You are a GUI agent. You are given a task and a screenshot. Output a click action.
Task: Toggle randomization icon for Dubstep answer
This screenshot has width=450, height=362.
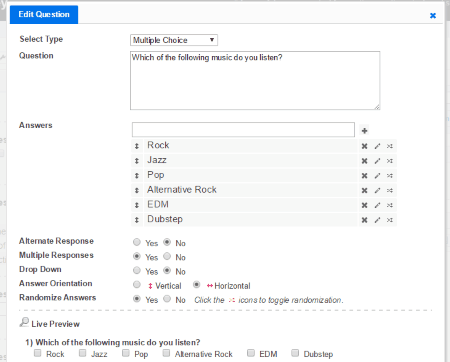pos(390,220)
